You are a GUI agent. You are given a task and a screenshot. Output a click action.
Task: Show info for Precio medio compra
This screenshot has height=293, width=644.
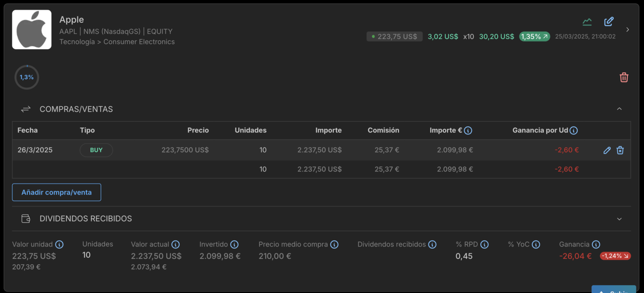tap(334, 244)
